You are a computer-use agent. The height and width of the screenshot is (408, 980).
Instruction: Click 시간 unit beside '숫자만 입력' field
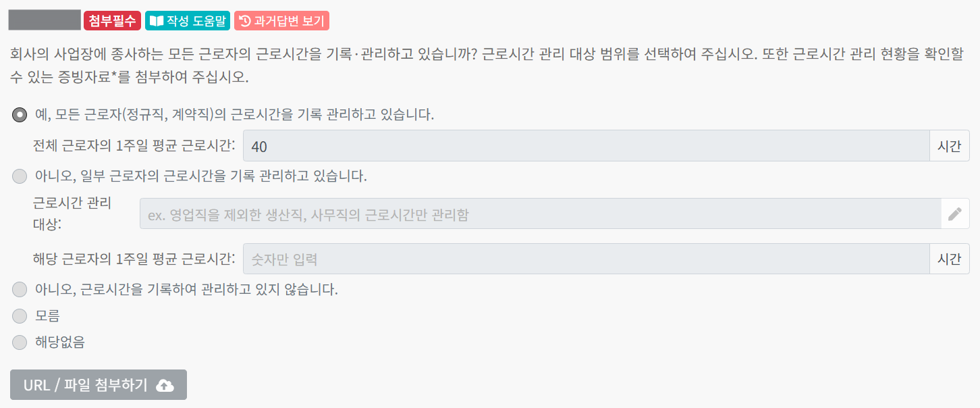950,259
